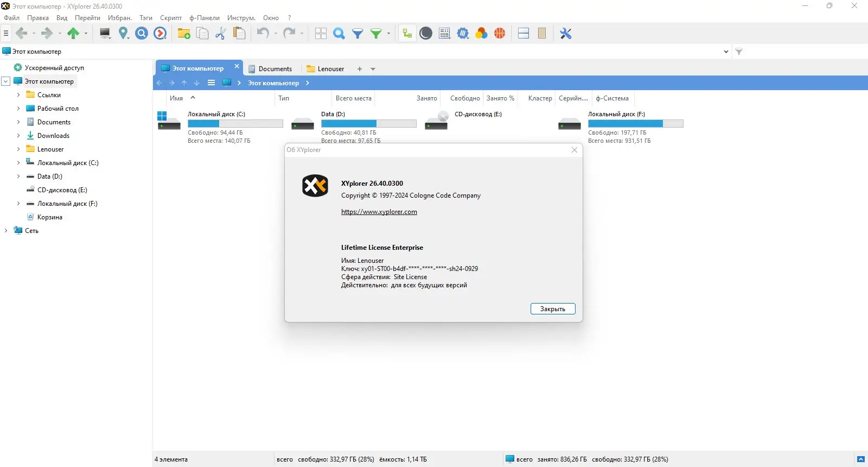Click the New Folder toolbar icon
868x467 pixels.
point(184,34)
